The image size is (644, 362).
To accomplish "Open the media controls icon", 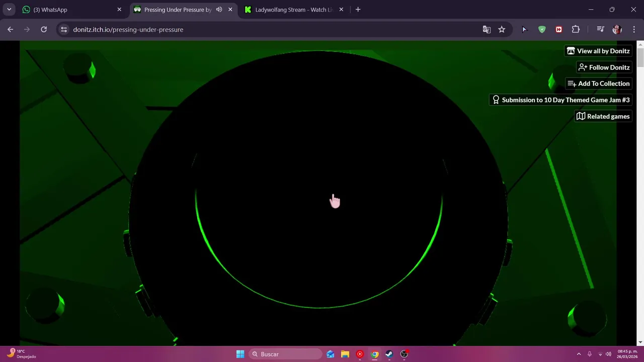I will [x=600, y=30].
